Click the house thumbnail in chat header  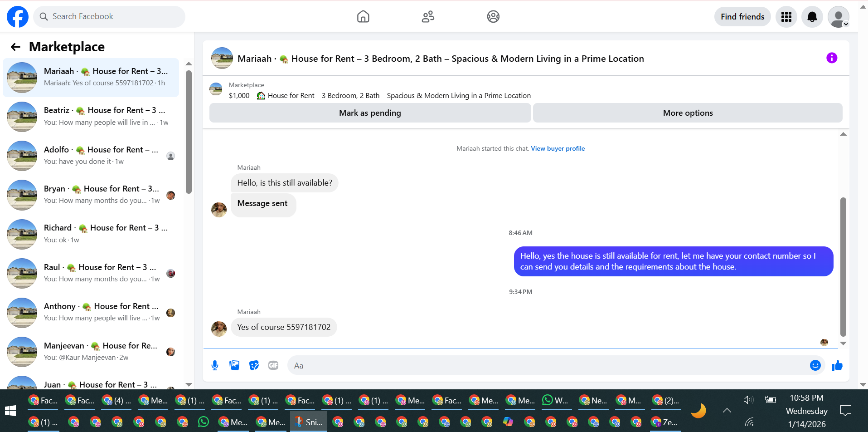coord(222,58)
